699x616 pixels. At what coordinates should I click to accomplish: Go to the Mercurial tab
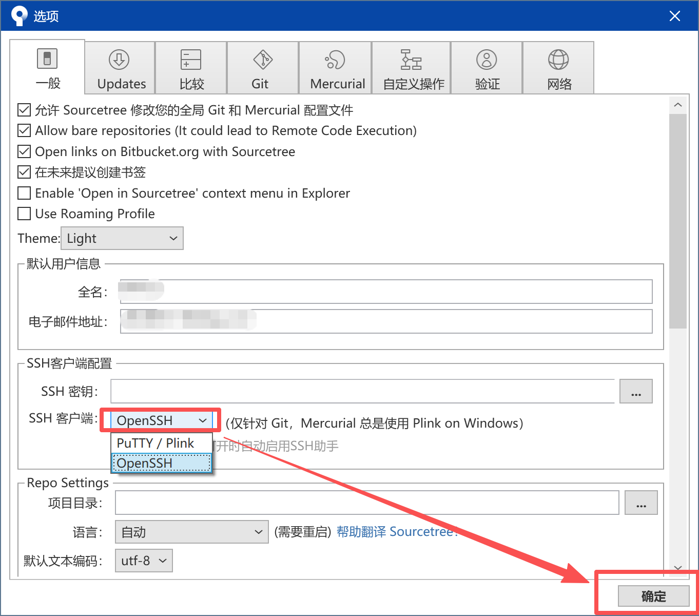tap(336, 68)
